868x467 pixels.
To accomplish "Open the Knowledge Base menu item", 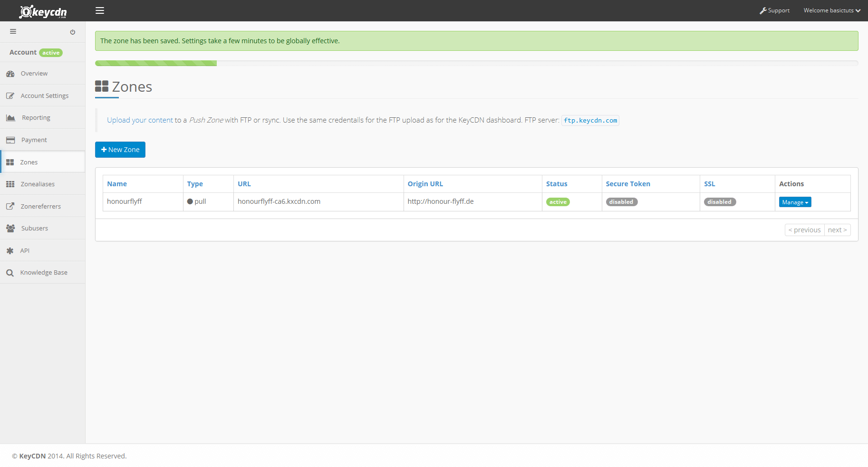I will (x=44, y=273).
